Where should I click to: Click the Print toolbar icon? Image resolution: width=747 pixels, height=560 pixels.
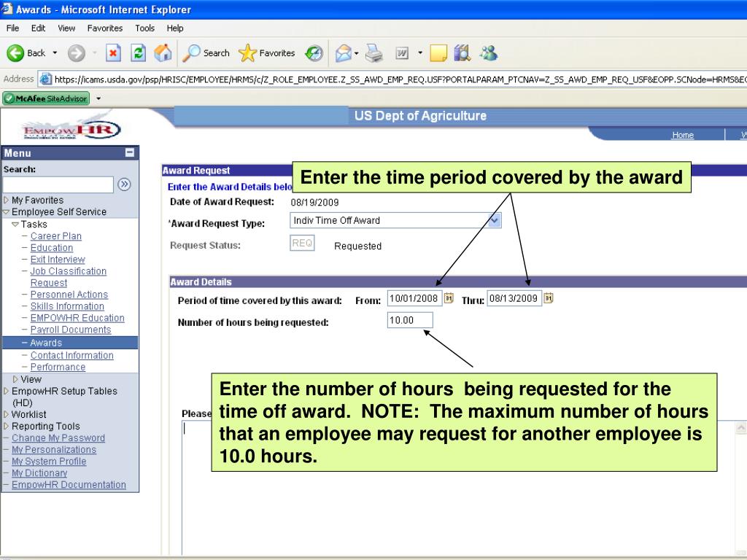pyautogui.click(x=374, y=52)
